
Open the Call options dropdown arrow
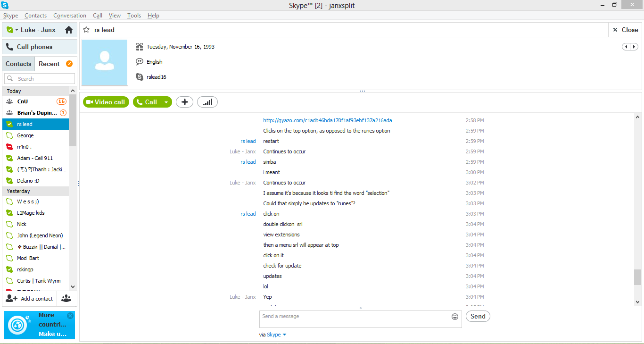[167, 102]
